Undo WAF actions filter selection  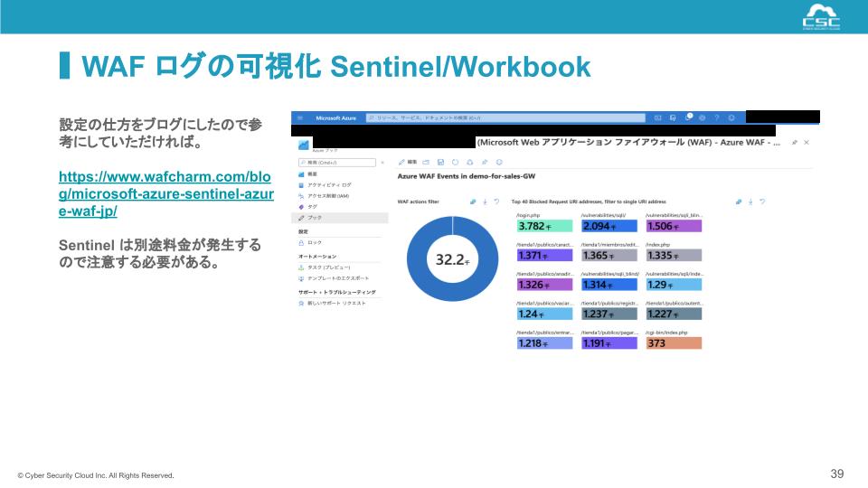[496, 202]
